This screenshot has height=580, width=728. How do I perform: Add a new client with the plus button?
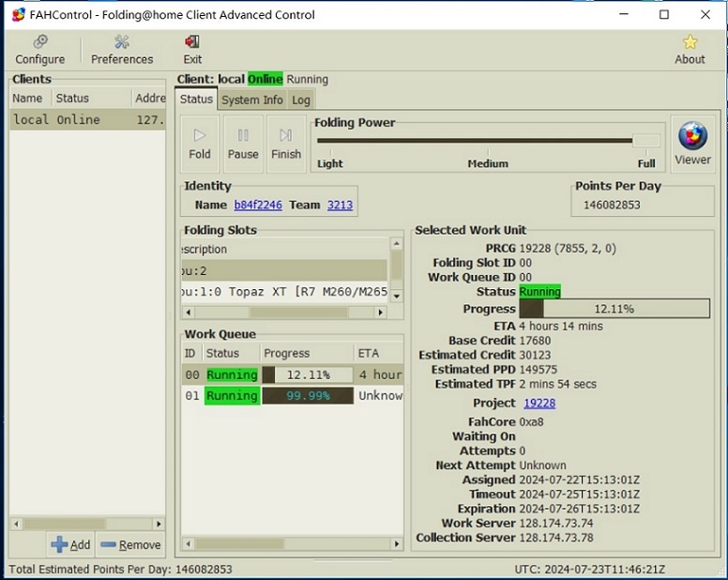point(70,544)
